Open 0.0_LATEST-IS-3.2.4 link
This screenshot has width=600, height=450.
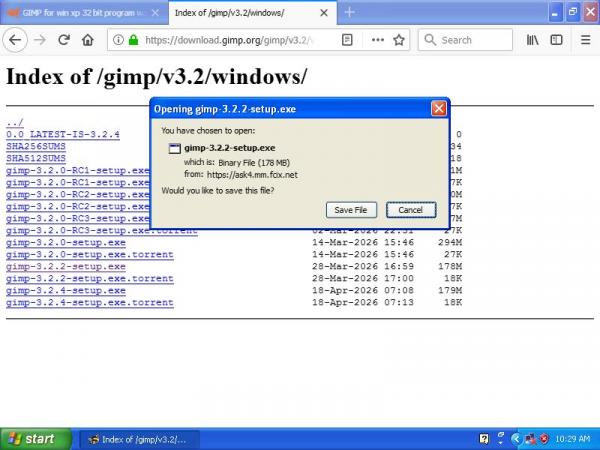(x=63, y=134)
